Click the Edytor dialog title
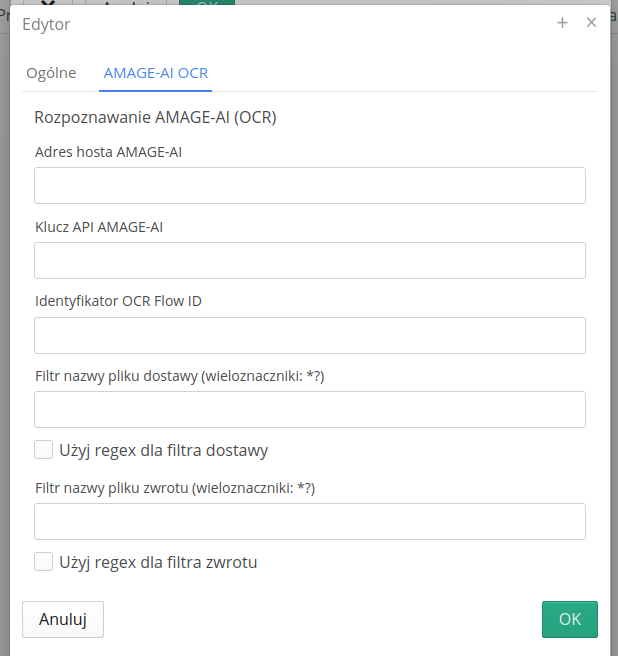618x656 pixels. click(46, 23)
